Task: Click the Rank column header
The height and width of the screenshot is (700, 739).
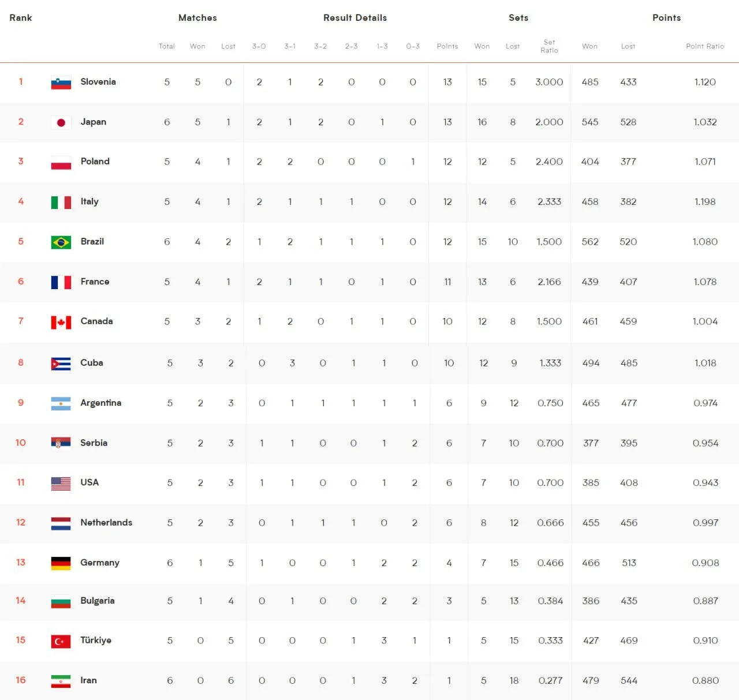Action: click(21, 18)
